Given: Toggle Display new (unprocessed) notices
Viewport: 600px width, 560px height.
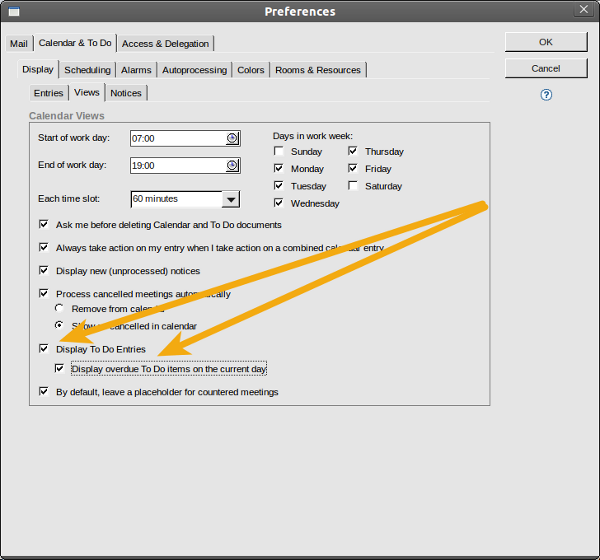Looking at the screenshot, I should tap(44, 271).
